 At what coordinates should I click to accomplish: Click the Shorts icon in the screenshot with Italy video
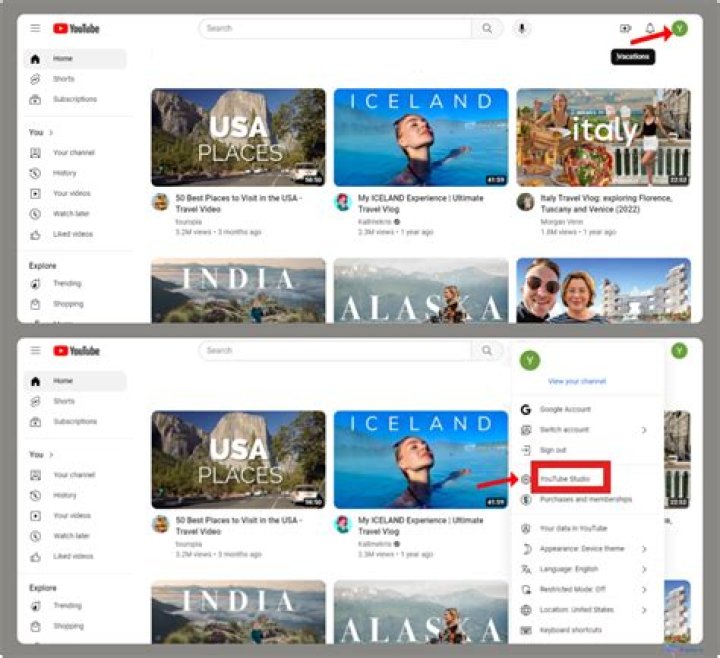[x=35, y=79]
